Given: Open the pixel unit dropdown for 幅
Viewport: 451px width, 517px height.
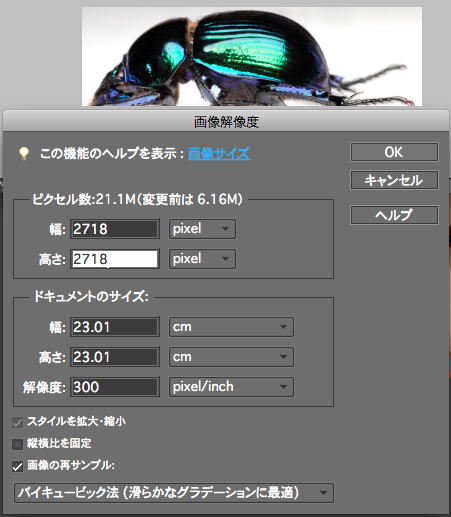Looking at the screenshot, I should [202, 229].
